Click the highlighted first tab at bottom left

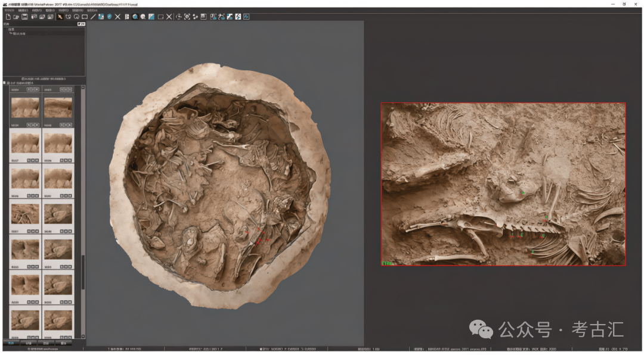point(11,343)
